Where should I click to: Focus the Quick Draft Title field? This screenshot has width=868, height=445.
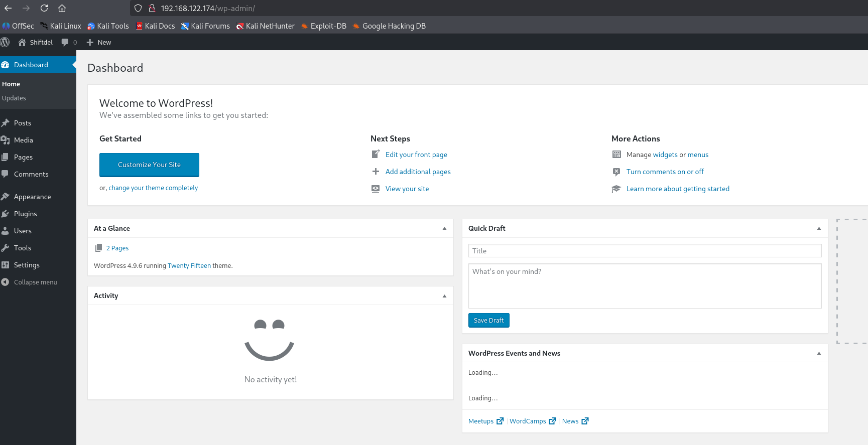(645, 251)
